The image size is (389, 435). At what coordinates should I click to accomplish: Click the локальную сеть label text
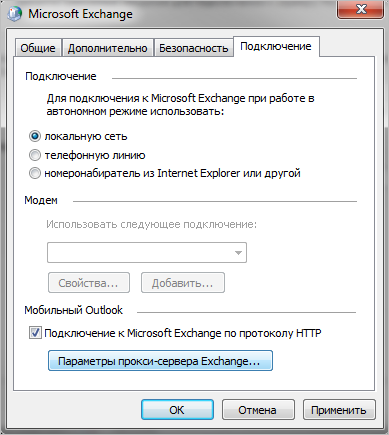tap(86, 136)
